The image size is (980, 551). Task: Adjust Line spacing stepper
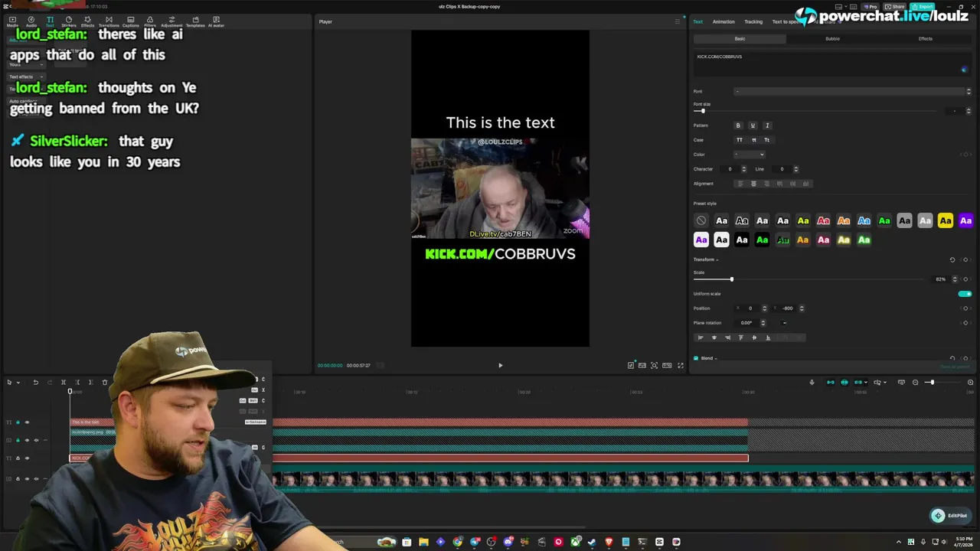click(795, 169)
